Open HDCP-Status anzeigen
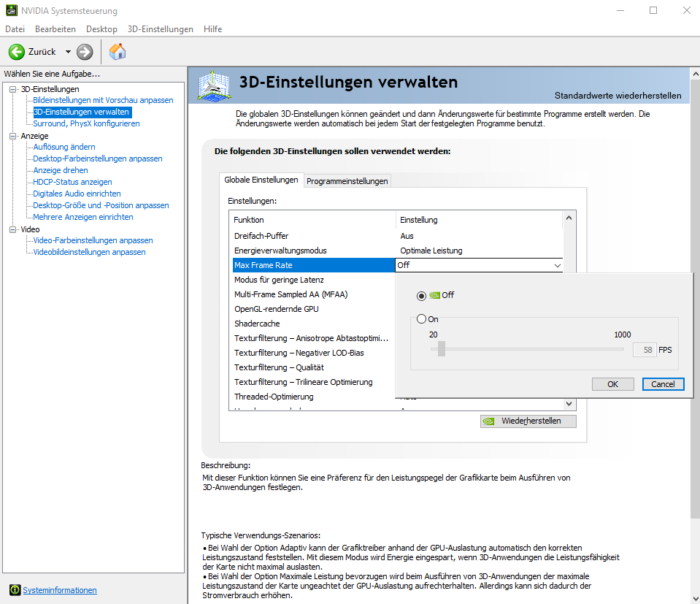 pos(72,182)
